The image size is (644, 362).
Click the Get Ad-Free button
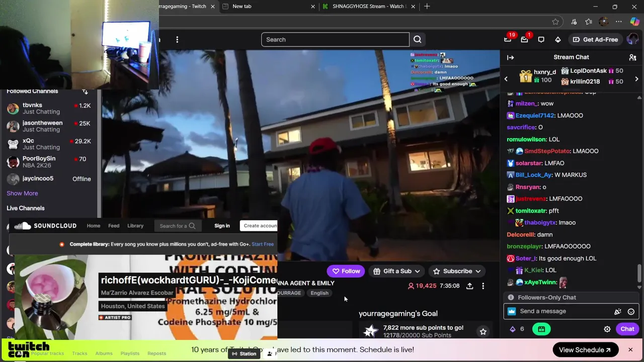tap(595, 40)
